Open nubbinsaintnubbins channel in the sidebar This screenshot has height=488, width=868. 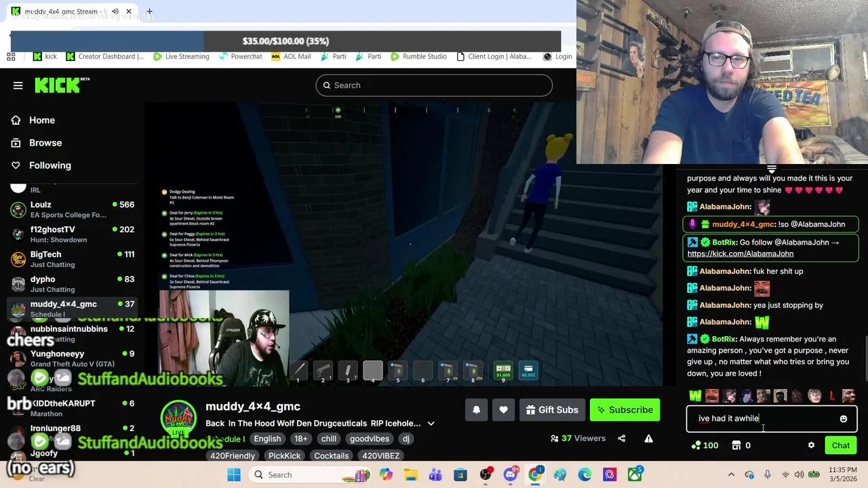[x=72, y=333]
